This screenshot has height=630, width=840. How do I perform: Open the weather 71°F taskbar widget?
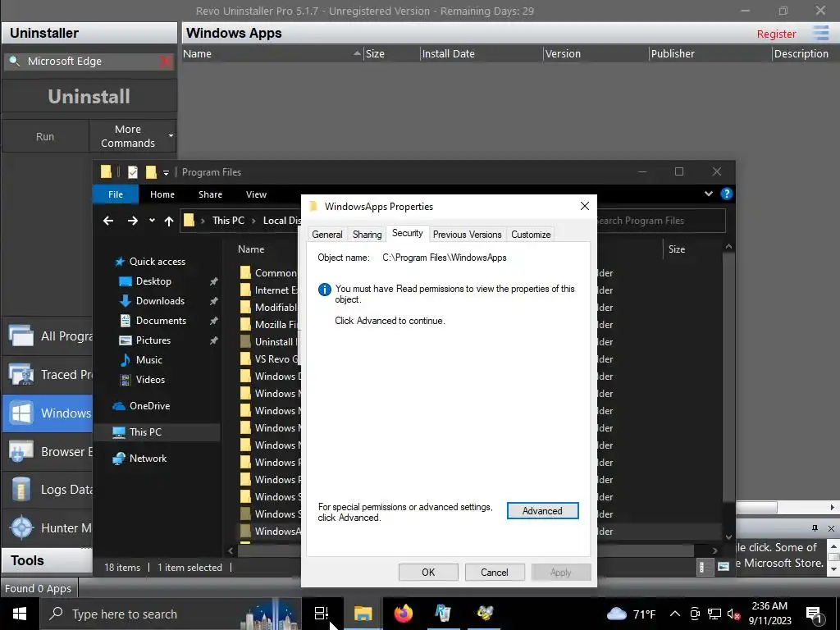(632, 614)
